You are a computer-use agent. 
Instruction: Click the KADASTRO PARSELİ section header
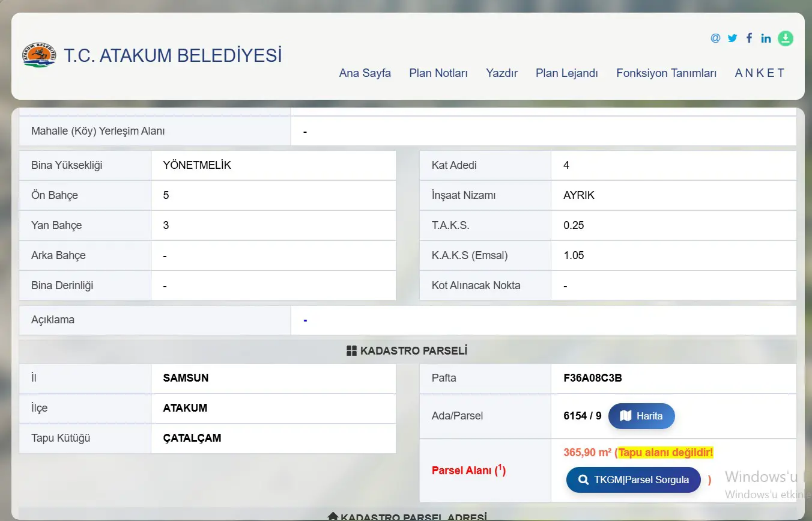[407, 351]
